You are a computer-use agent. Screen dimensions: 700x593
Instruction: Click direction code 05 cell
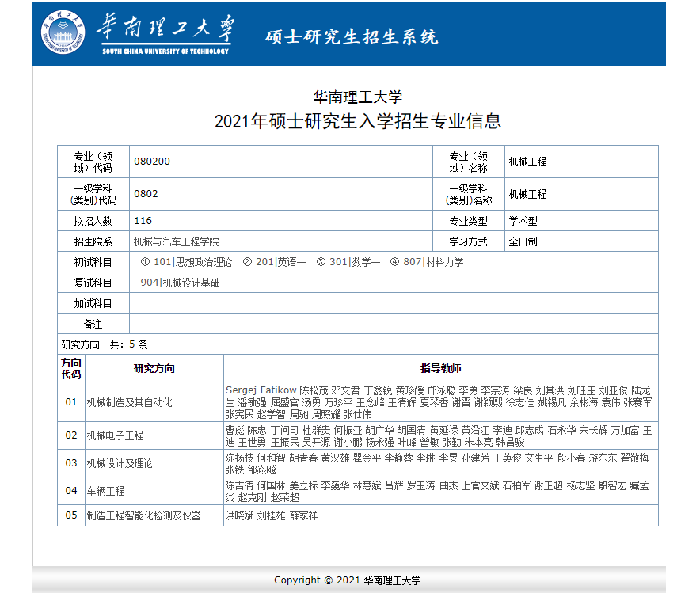tap(71, 516)
